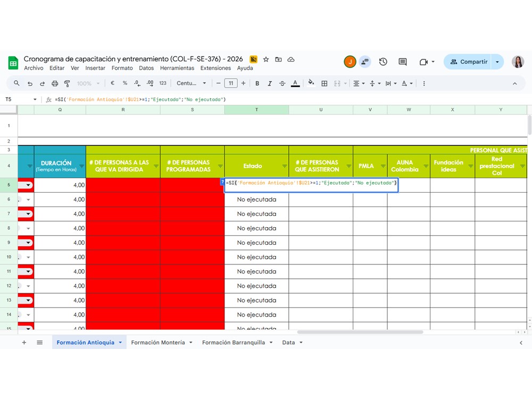Open vertical align dropdown
532x399 pixels.
click(375, 84)
